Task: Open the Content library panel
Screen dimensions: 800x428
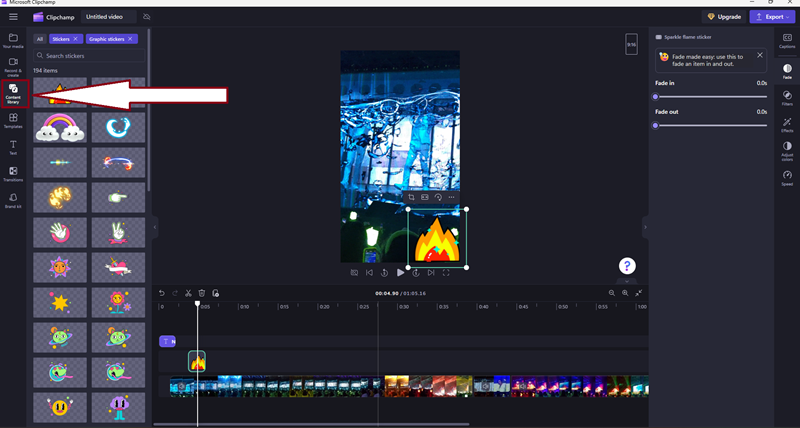Action: 14,94
